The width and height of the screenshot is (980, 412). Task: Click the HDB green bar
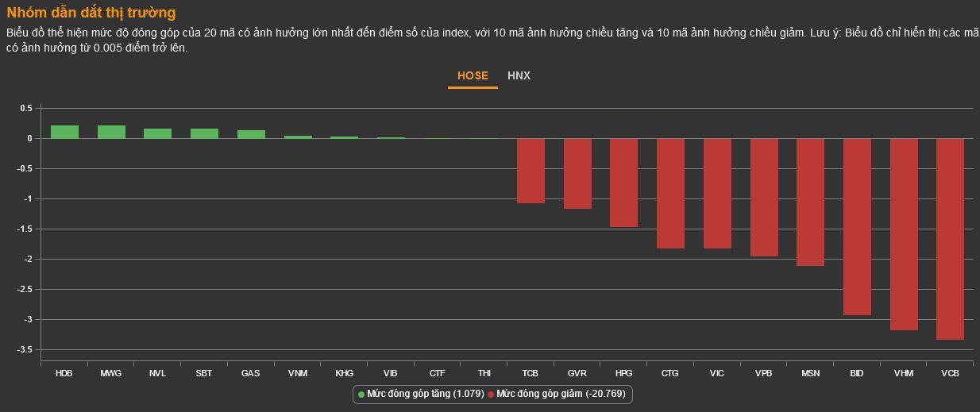[x=64, y=132]
